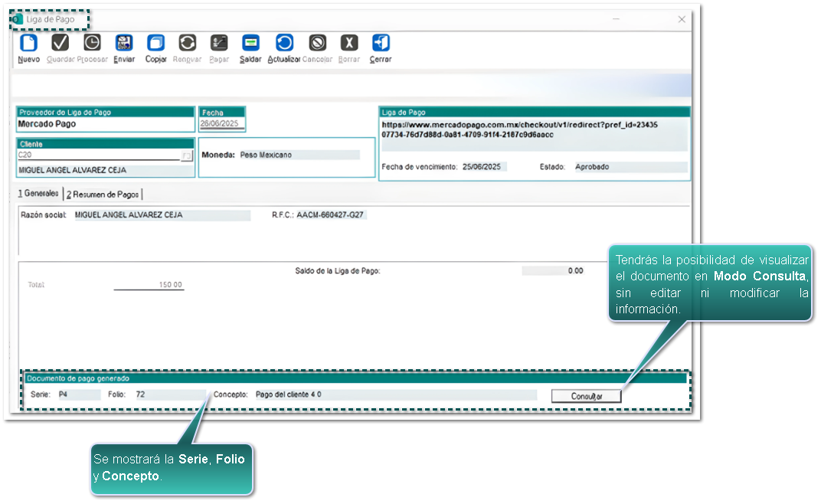This screenshot has height=504, width=821.
Task: Click the Nuevo document icon
Action: [x=28, y=44]
